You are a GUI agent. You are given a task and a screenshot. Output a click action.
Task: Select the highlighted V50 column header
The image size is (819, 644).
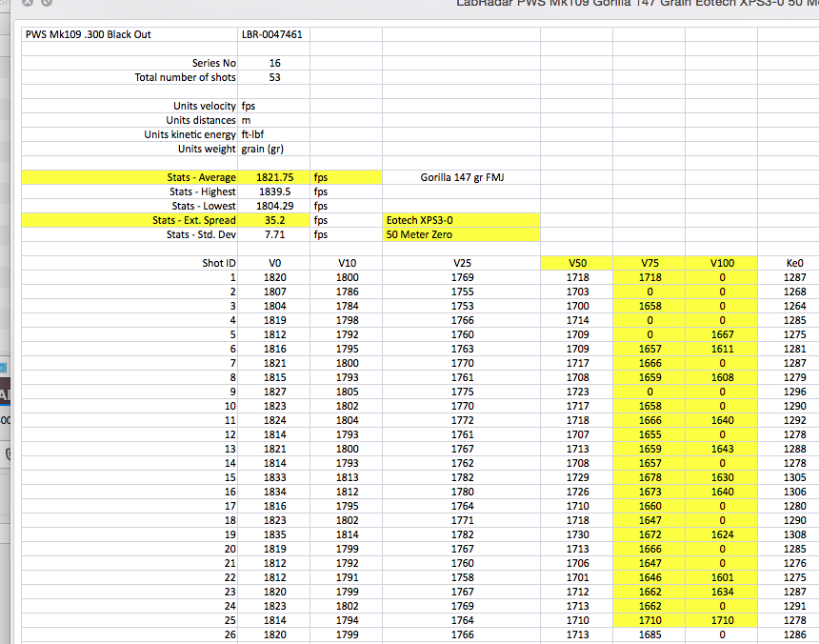[577, 263]
